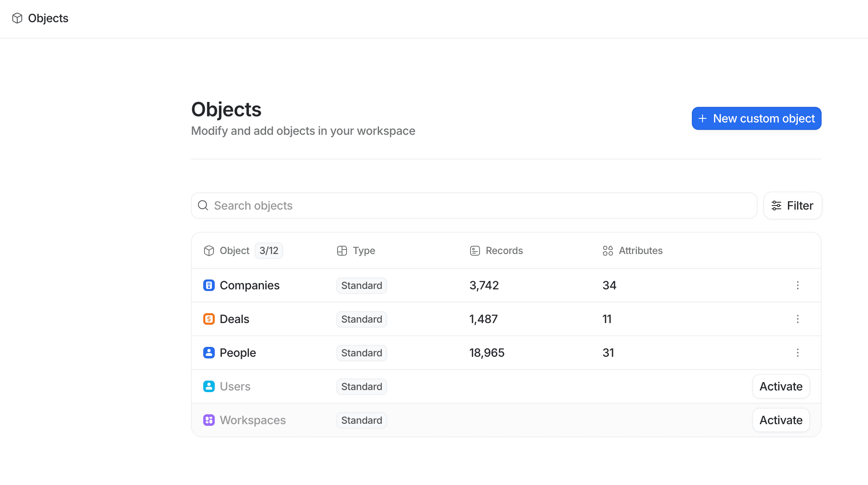Activate the Users object
The width and height of the screenshot is (868, 485).
(x=781, y=386)
